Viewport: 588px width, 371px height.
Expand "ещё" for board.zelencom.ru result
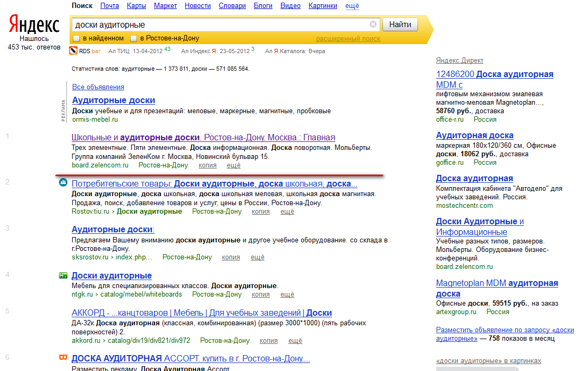tap(234, 165)
